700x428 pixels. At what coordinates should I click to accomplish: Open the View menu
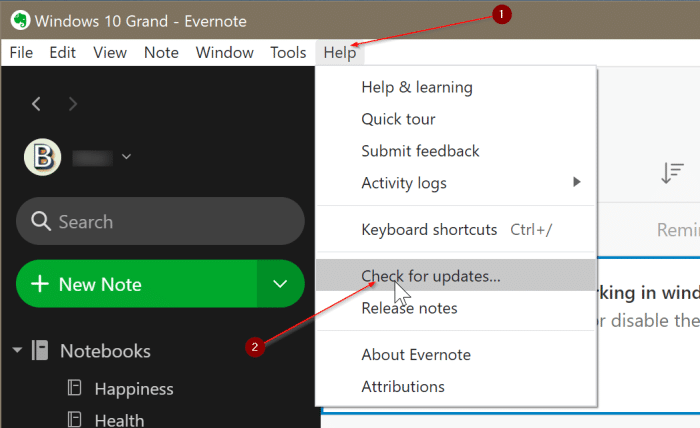[x=110, y=53]
